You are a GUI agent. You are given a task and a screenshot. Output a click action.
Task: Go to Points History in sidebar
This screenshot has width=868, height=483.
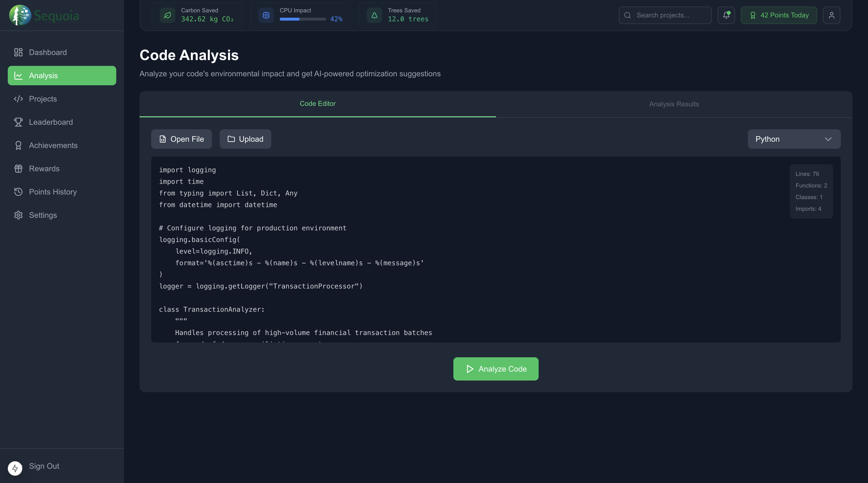pyautogui.click(x=53, y=192)
